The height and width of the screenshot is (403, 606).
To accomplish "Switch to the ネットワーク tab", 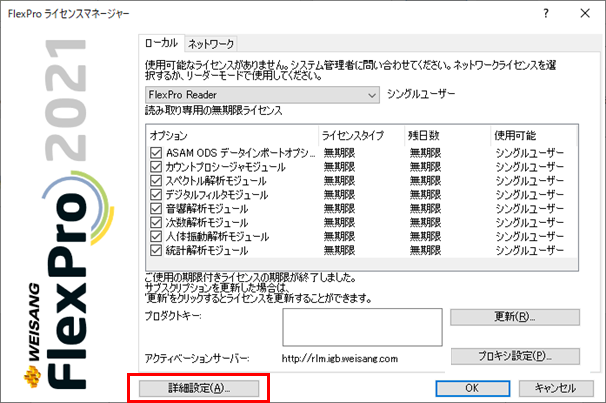I will click(x=211, y=44).
